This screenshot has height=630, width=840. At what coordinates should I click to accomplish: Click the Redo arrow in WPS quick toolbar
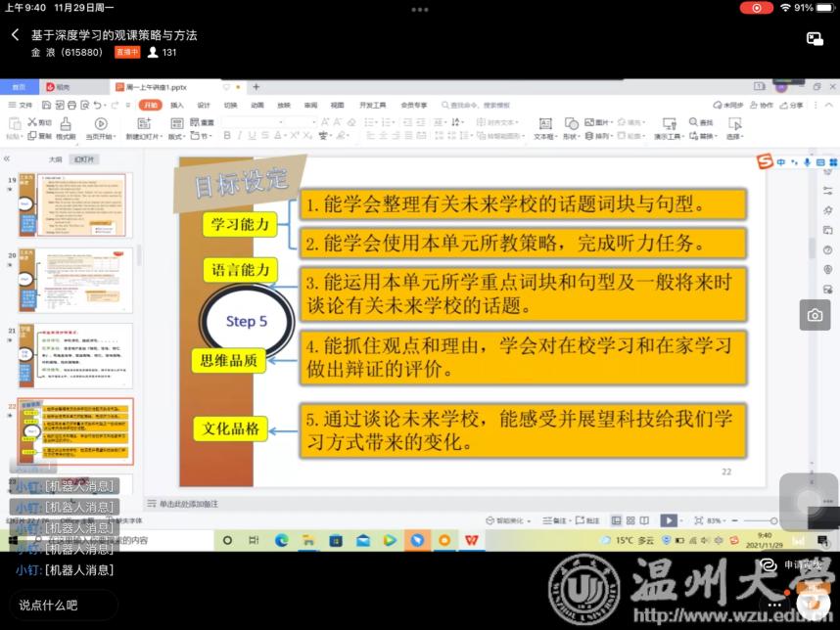click(115, 105)
